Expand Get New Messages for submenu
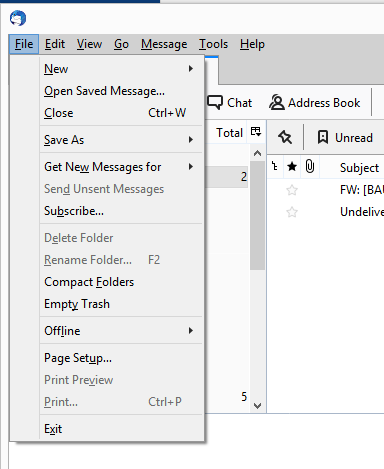 121,167
